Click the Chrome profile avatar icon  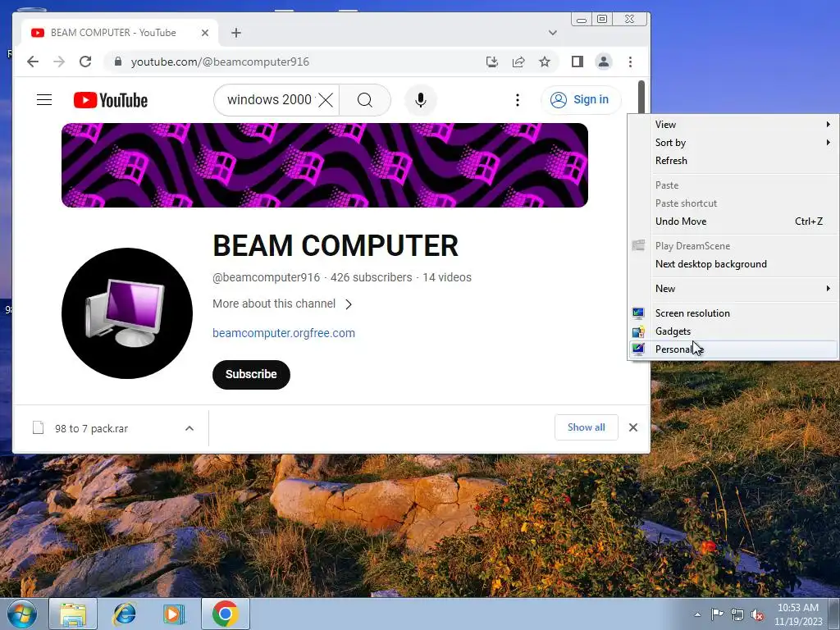603,62
